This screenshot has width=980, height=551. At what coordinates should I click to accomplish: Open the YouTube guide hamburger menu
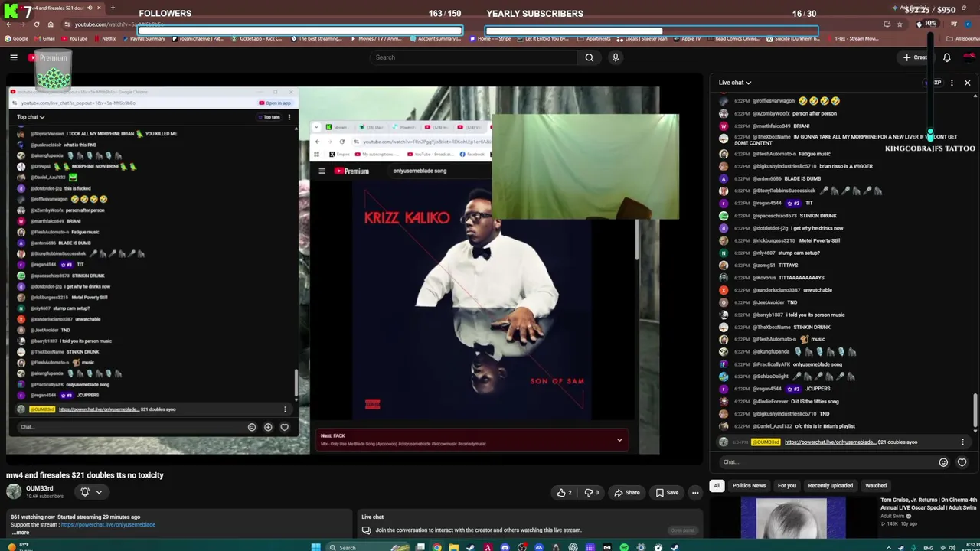point(14,57)
